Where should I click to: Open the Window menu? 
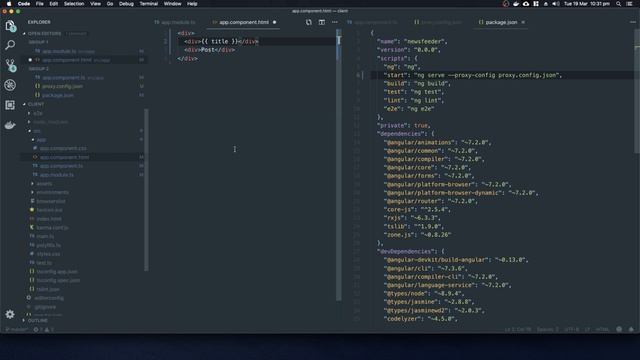pos(172,4)
